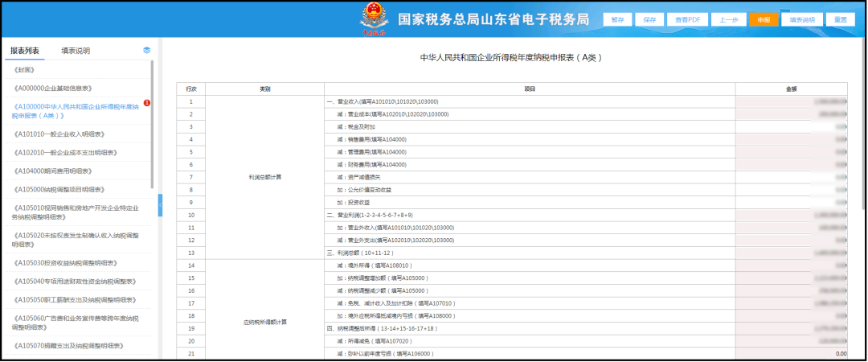Click the amount field for 财务费用

pyautogui.click(x=791, y=165)
